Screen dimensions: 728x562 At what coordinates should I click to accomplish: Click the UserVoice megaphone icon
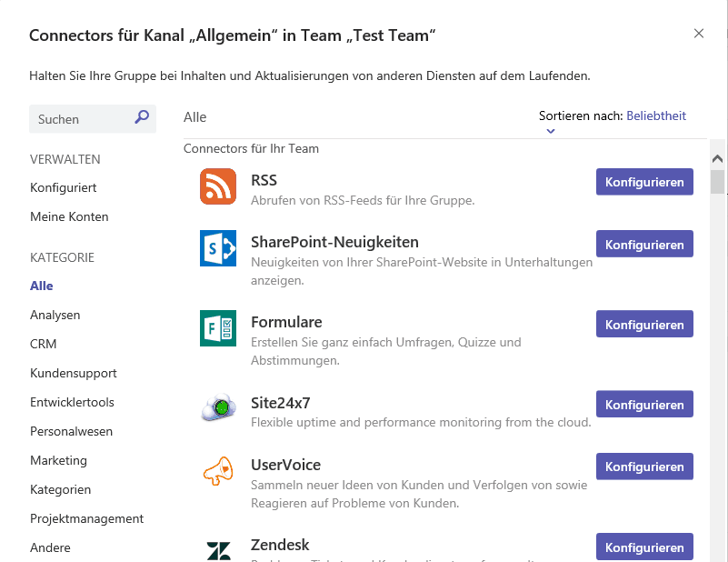pyautogui.click(x=218, y=471)
